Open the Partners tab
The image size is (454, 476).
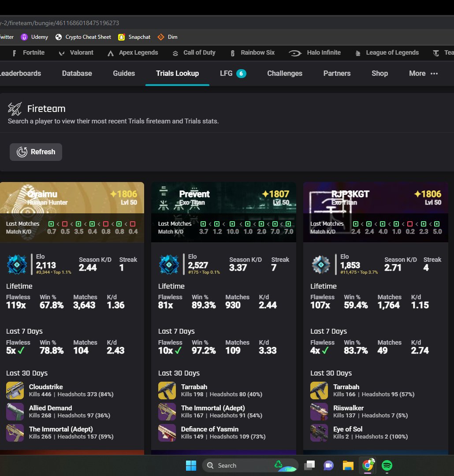click(x=337, y=74)
